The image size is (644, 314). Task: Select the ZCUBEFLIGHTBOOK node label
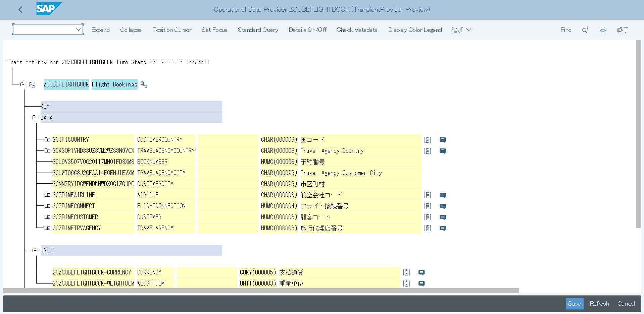[66, 84]
